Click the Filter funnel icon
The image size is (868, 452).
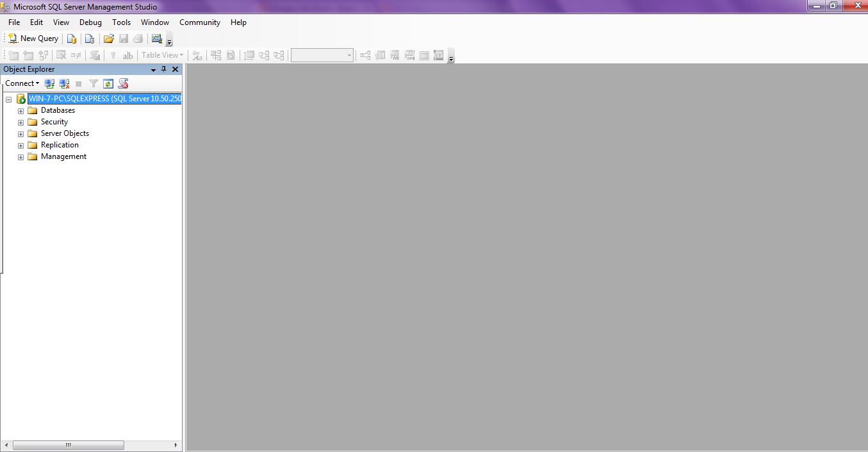coord(94,83)
